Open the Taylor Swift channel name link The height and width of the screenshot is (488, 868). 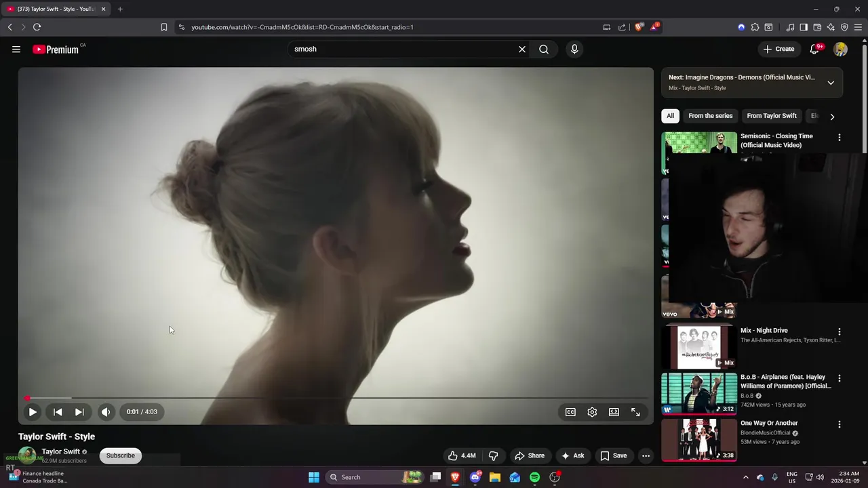(61, 451)
